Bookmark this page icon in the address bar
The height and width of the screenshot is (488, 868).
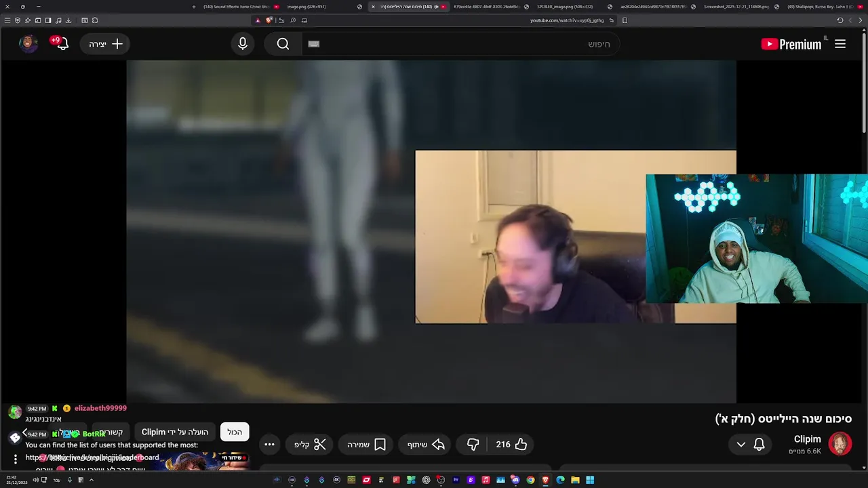tap(625, 20)
